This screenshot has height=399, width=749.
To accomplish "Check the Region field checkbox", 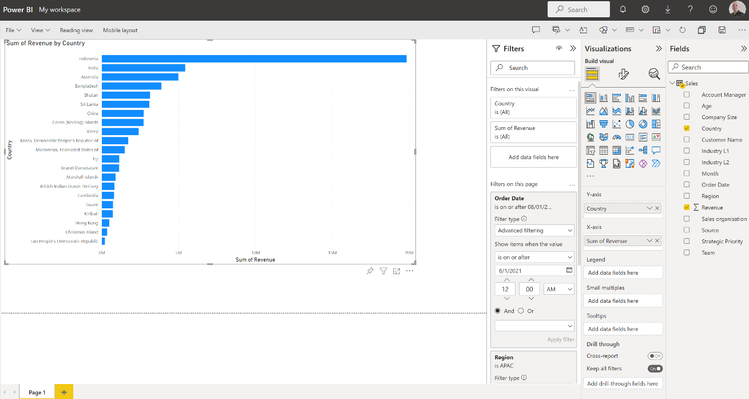I will (x=687, y=196).
